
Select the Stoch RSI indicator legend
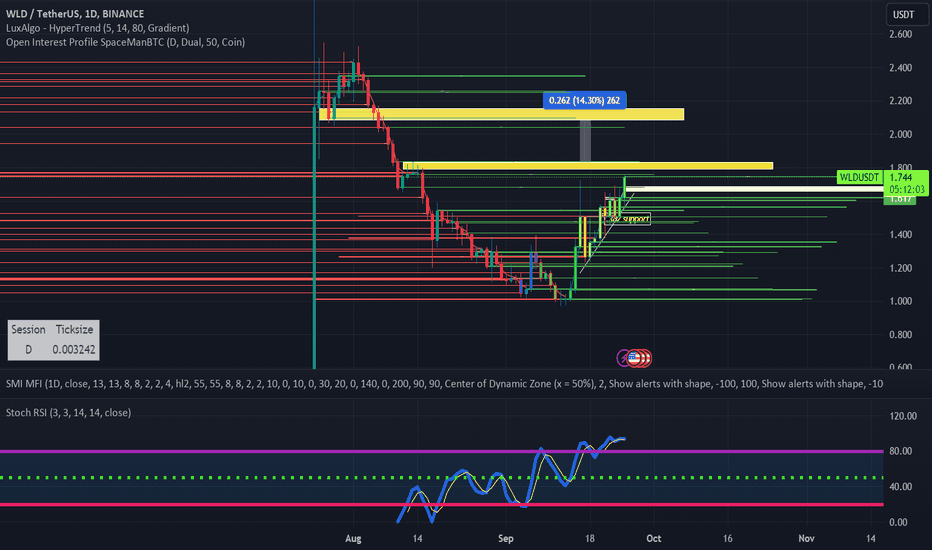point(68,413)
